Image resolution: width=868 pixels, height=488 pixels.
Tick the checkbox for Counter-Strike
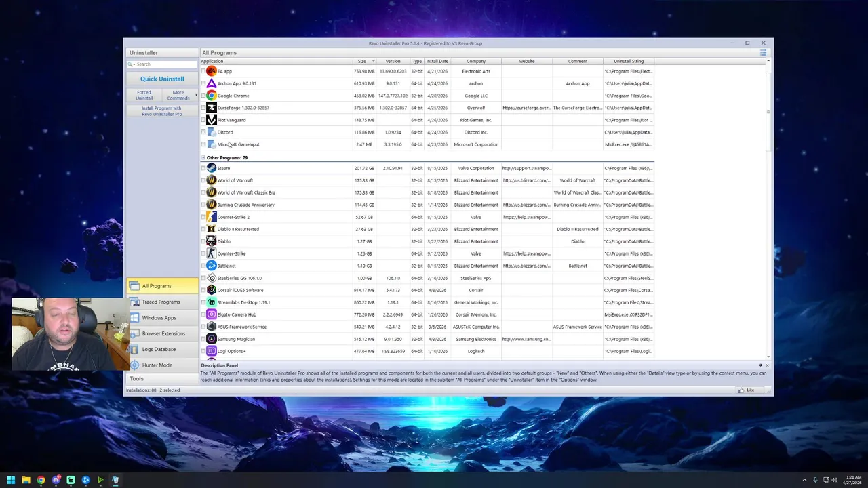point(203,253)
